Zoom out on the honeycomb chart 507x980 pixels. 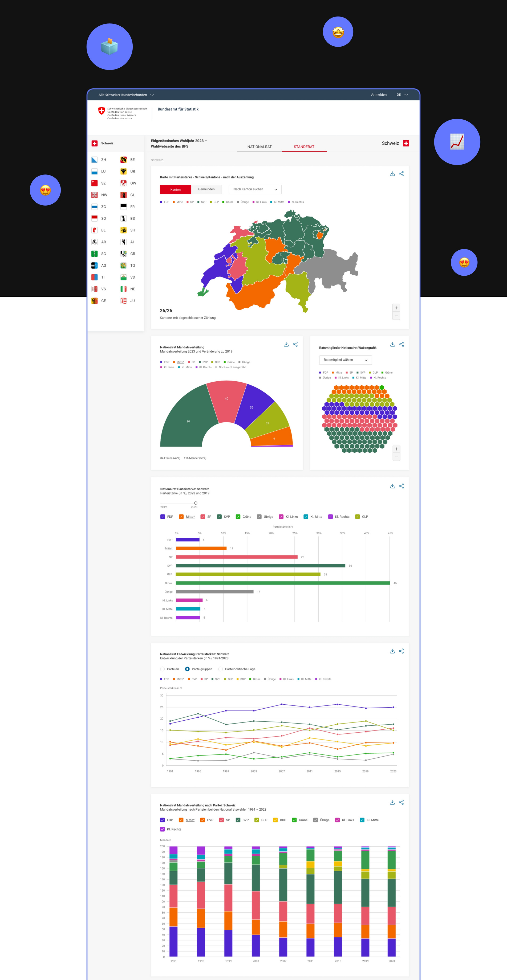(x=396, y=457)
